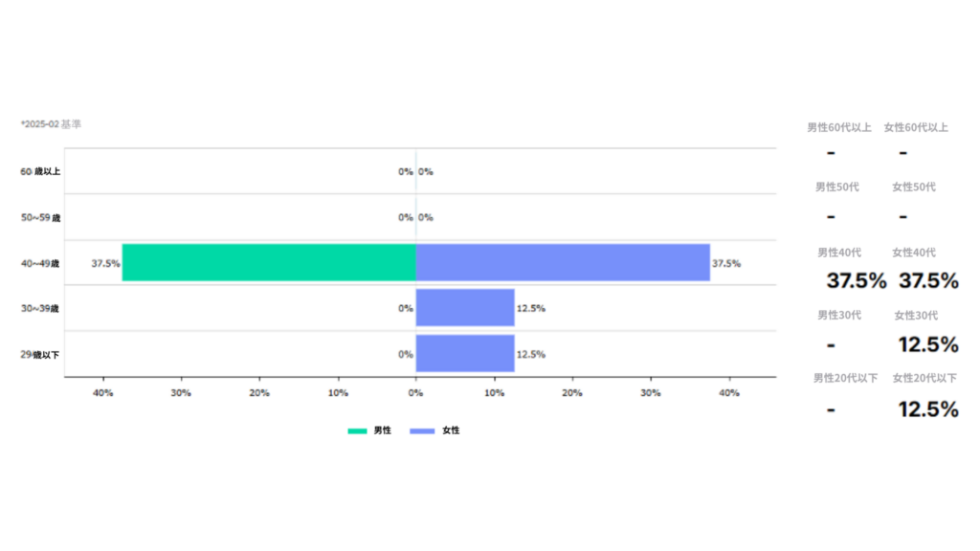
Task: Click the center 0% x-axis tick label
Action: [x=415, y=393]
